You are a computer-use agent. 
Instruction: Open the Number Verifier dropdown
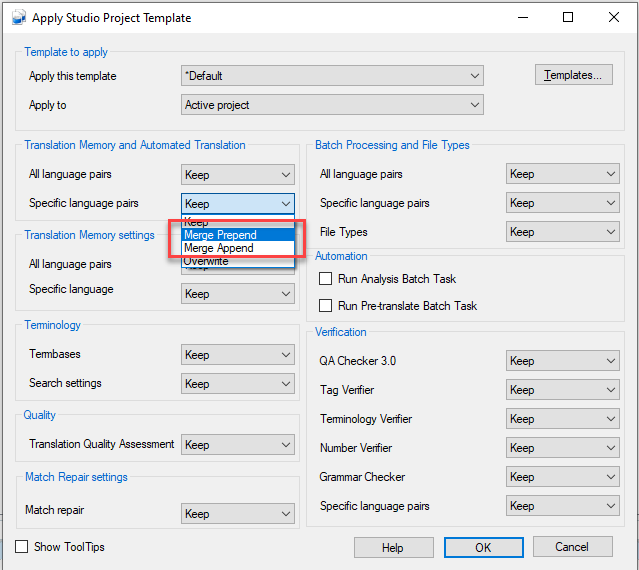(562, 448)
